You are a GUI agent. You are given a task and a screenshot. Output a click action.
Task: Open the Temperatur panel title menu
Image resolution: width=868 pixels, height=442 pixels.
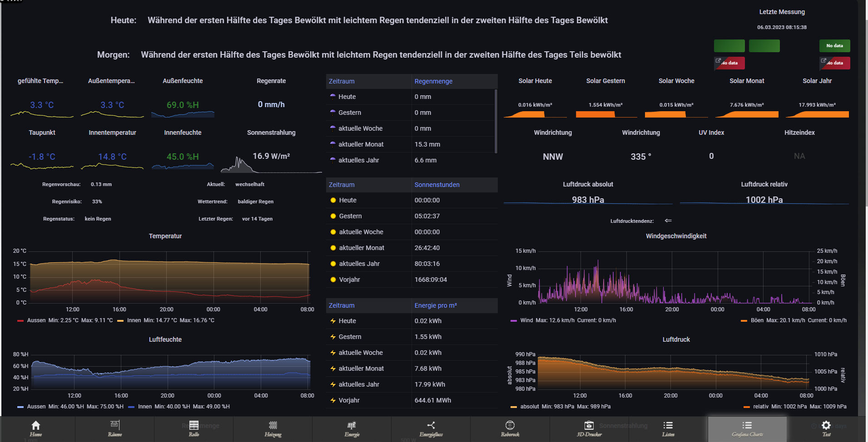[165, 236]
